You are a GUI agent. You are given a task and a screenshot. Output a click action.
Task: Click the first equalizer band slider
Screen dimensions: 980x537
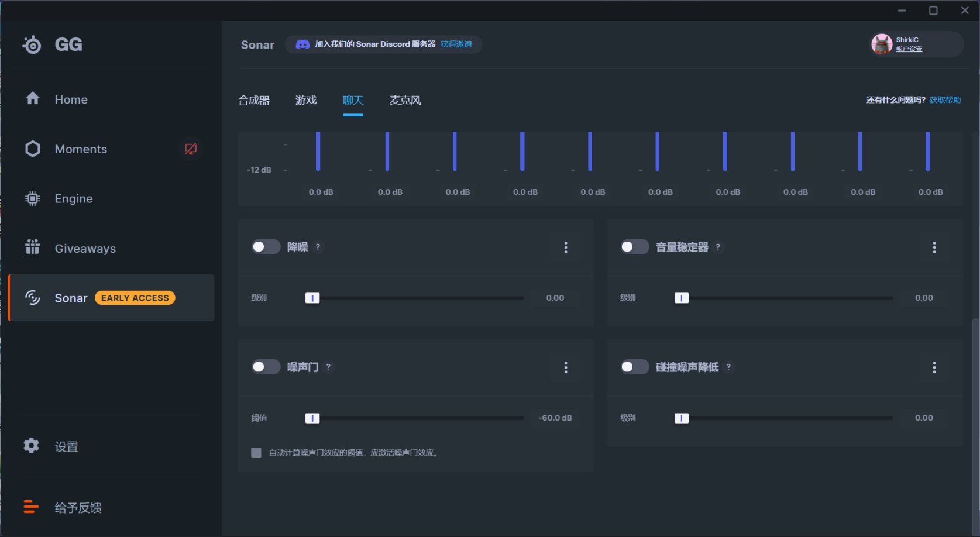(x=318, y=152)
